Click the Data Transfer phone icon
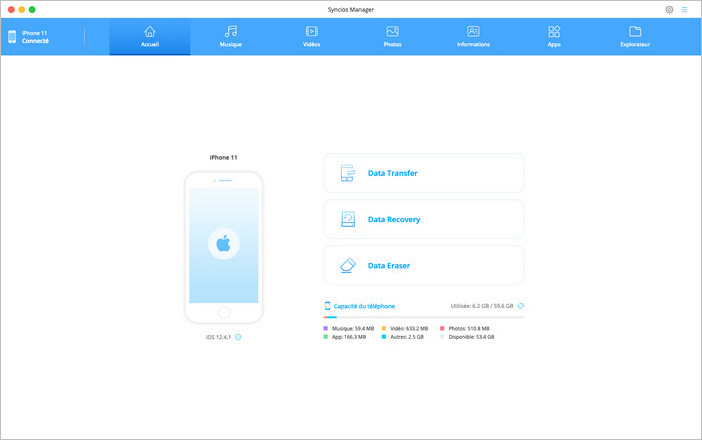The image size is (702, 440). coord(347,173)
